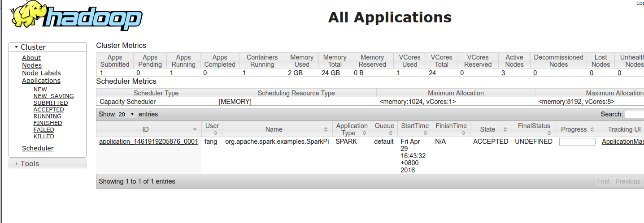Show applications in FAILED state

[44, 130]
